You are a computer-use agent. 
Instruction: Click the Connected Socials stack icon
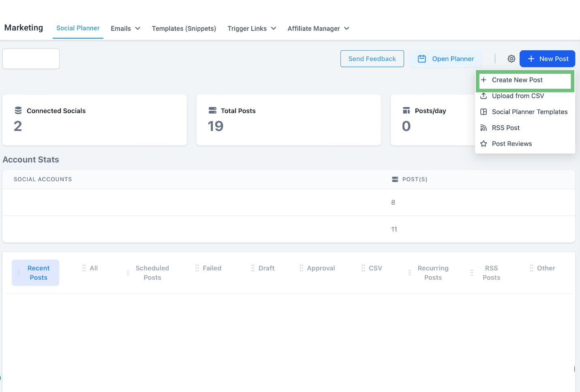click(18, 111)
